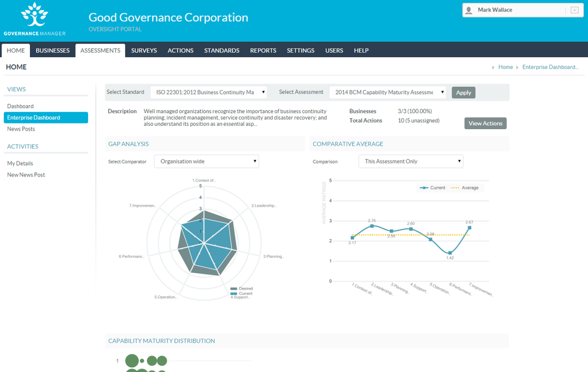Click the largest green bubble in maturity row 1

pyautogui.click(x=132, y=361)
